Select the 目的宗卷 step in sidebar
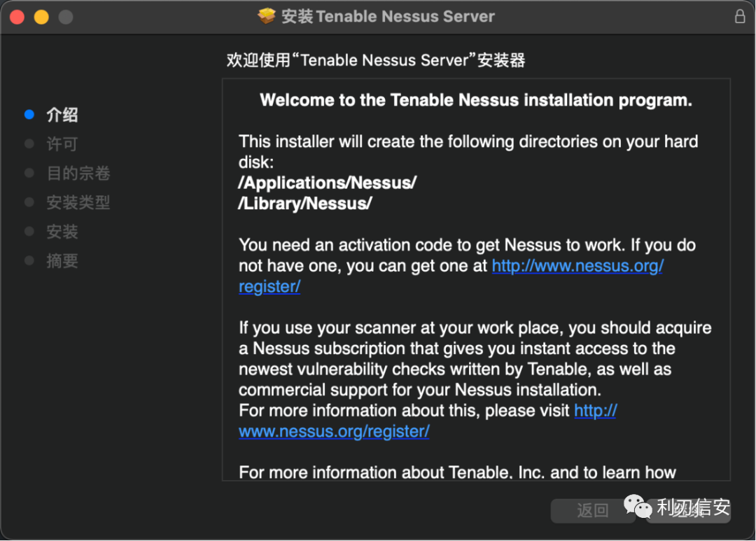This screenshot has width=756, height=541. [x=78, y=173]
